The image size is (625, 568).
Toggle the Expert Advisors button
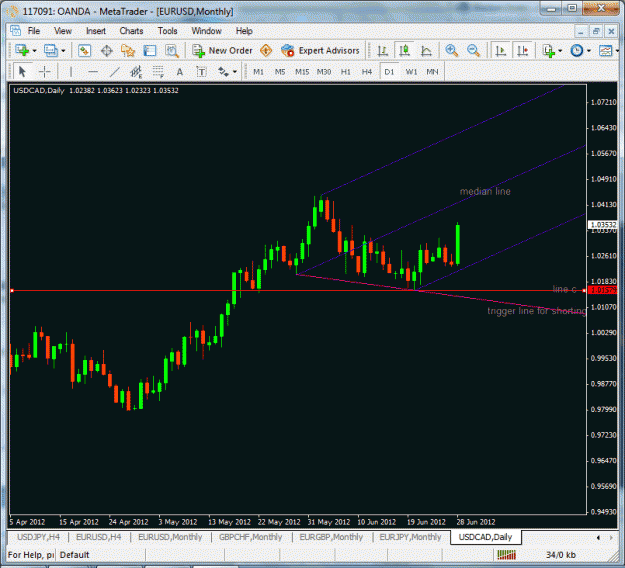click(320, 51)
